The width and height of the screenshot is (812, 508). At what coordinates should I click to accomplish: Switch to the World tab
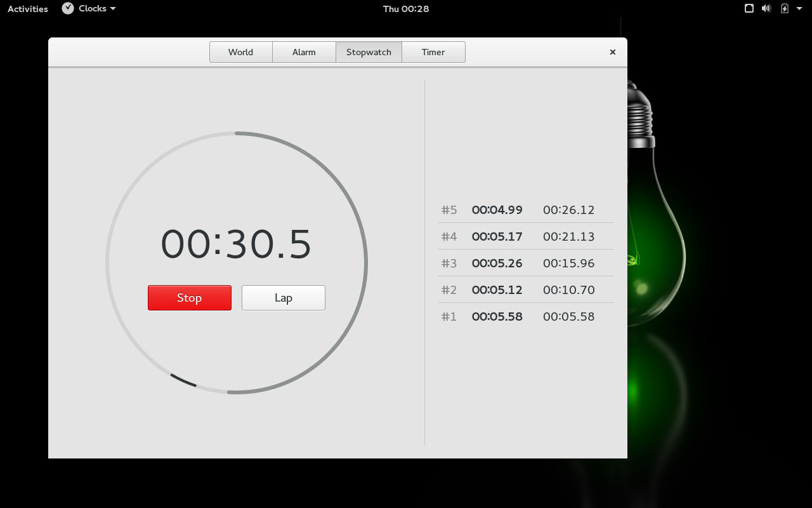pos(241,52)
